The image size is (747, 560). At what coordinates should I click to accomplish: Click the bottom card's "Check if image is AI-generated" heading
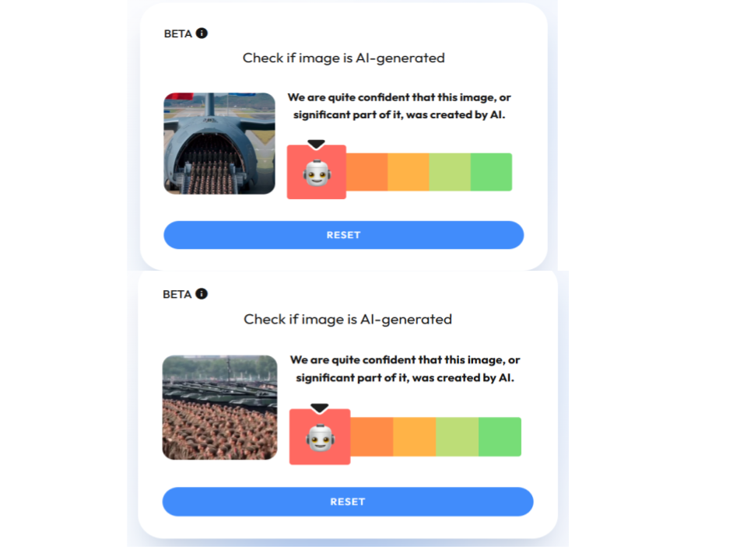pyautogui.click(x=348, y=319)
